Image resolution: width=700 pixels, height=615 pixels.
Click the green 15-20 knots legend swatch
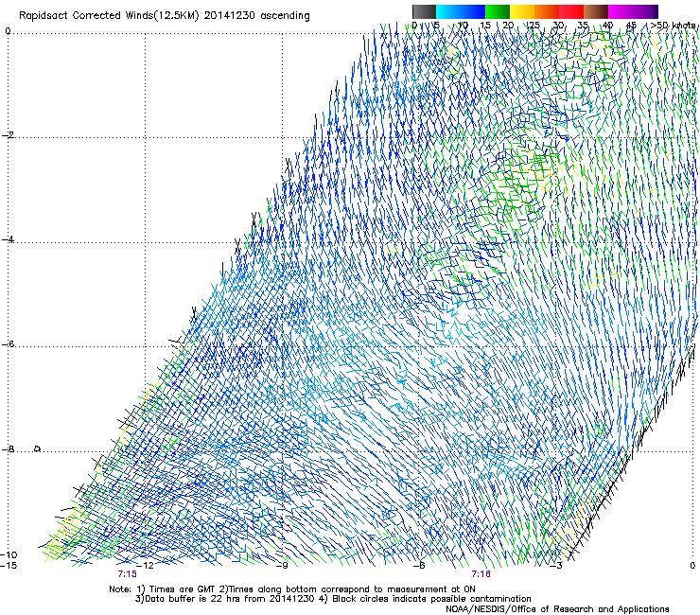[x=497, y=11]
